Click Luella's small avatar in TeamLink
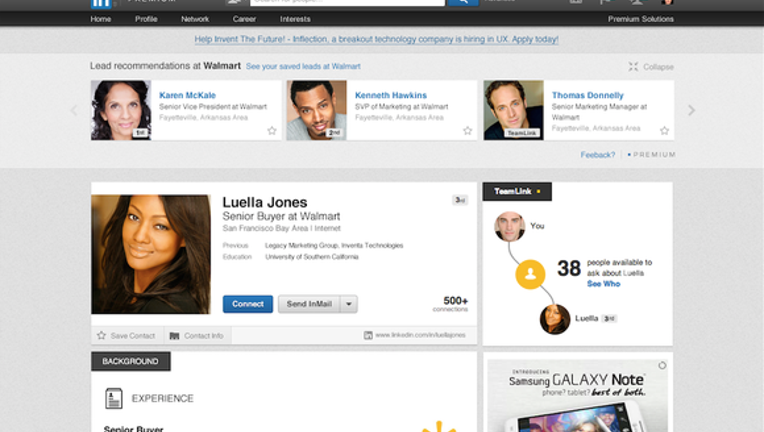Image resolution: width=764 pixels, height=432 pixels. [555, 319]
